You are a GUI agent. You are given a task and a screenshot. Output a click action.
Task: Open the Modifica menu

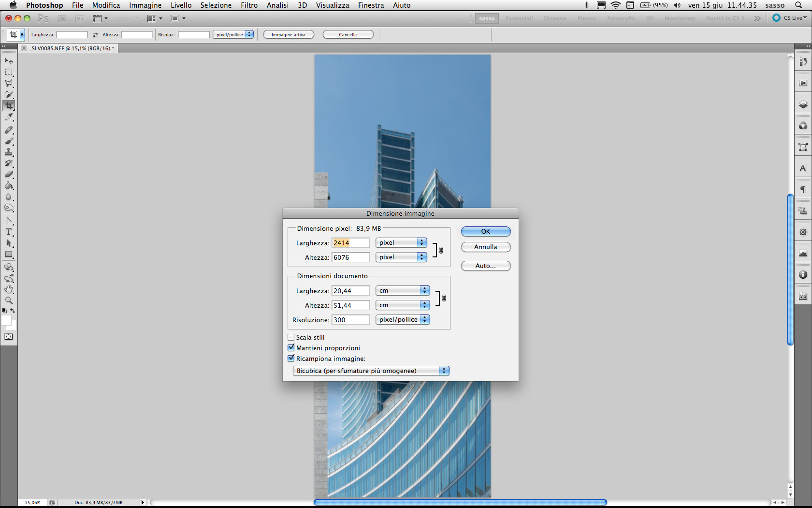point(106,5)
